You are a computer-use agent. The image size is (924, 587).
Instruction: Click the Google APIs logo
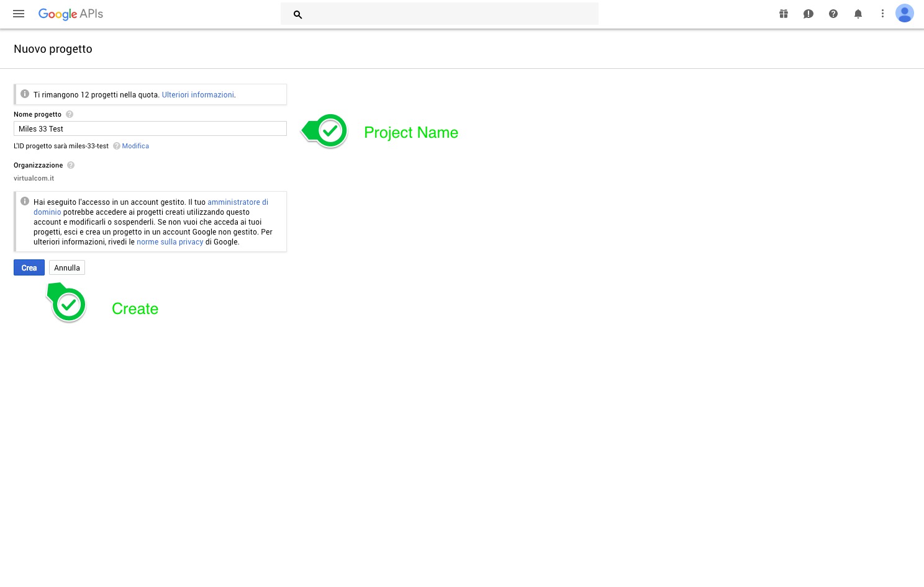click(71, 14)
